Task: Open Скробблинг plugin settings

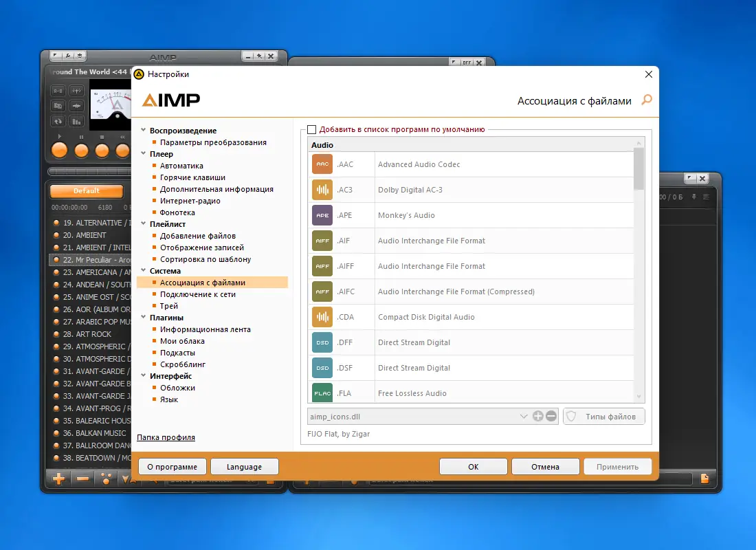Action: pyautogui.click(x=183, y=364)
